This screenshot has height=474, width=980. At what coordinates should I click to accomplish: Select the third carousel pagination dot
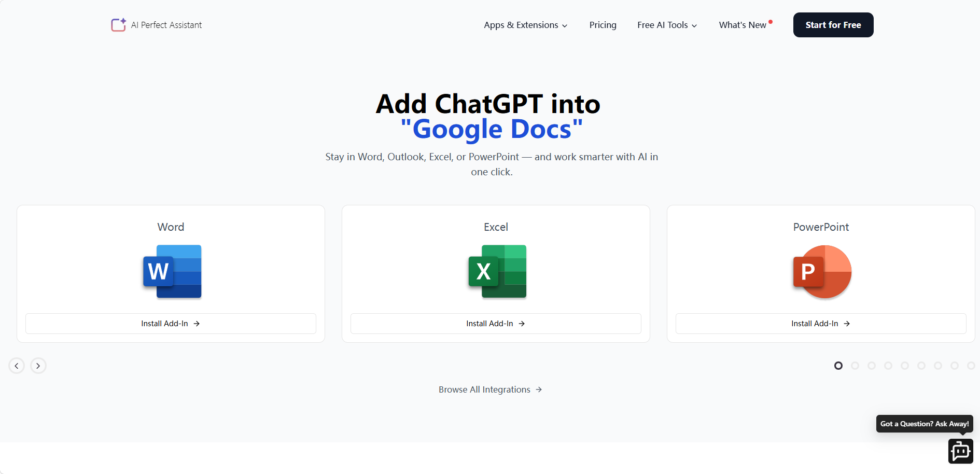pos(872,366)
